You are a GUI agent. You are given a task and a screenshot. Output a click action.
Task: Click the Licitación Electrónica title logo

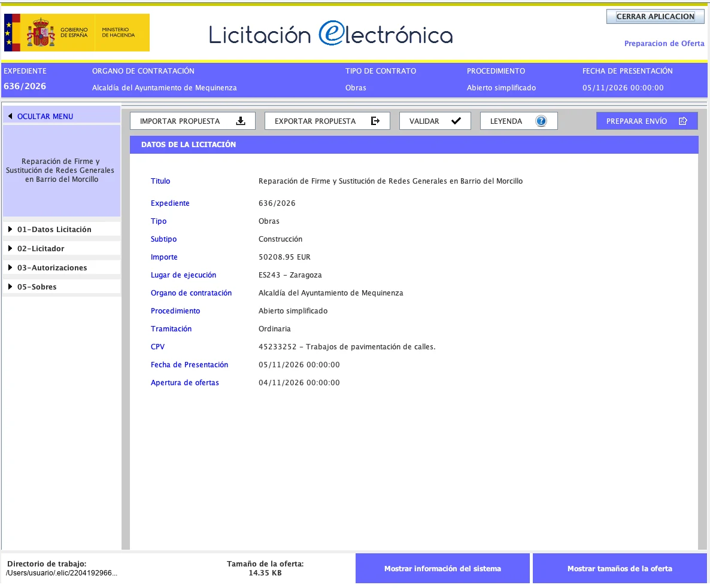331,34
